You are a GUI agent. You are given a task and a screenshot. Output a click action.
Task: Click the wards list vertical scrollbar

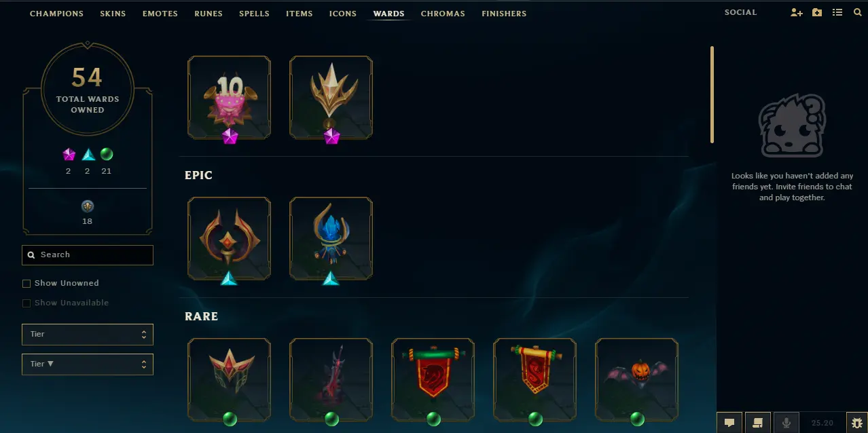[x=712, y=94]
